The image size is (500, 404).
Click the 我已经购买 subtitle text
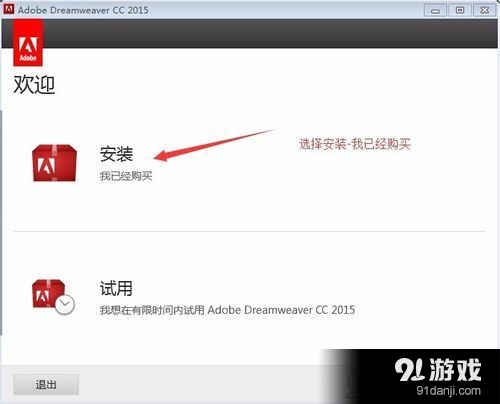pyautogui.click(x=126, y=176)
